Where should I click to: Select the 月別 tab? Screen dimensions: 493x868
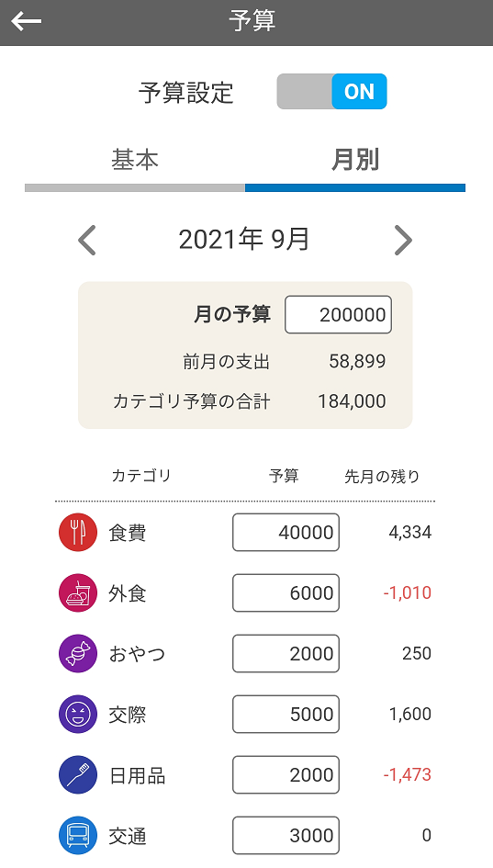click(355, 160)
